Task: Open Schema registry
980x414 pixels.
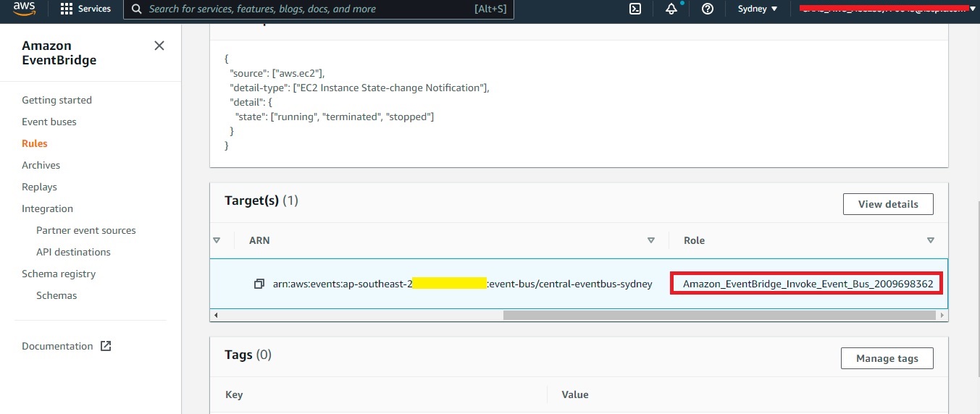Action: tap(59, 274)
